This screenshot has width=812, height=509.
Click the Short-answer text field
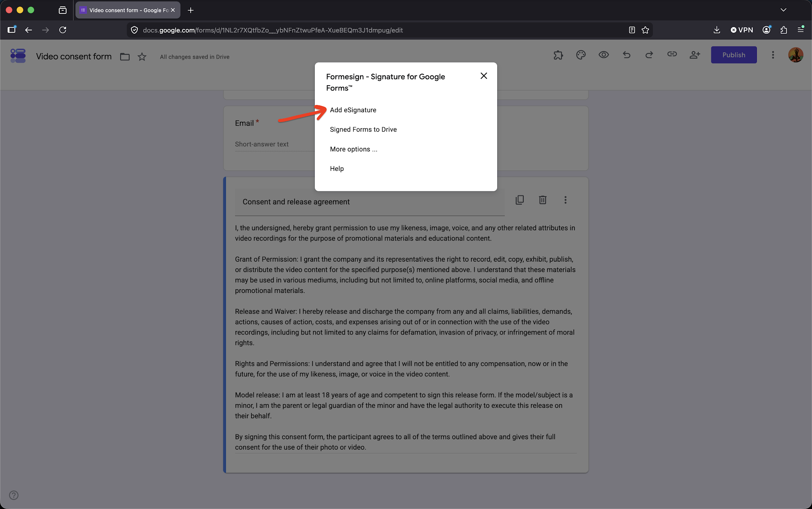click(x=274, y=144)
